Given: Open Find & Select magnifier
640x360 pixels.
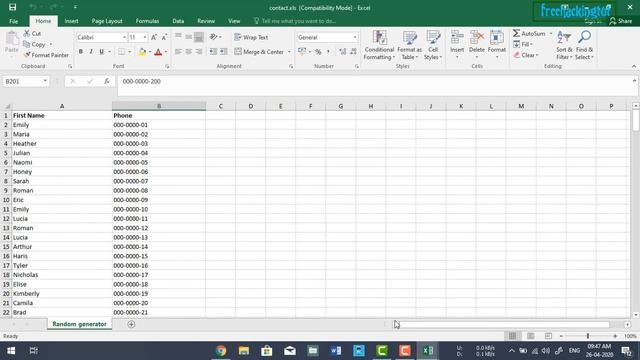Looking at the screenshot, I should point(584,45).
